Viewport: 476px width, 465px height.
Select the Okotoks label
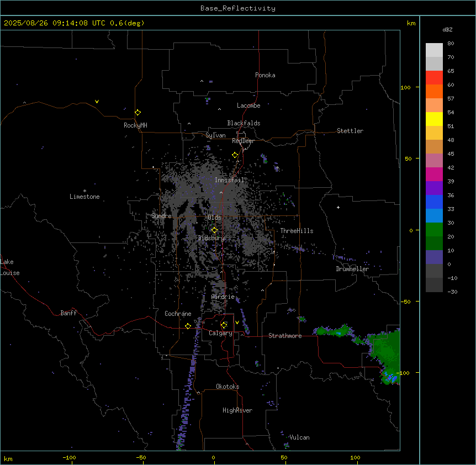point(228,387)
